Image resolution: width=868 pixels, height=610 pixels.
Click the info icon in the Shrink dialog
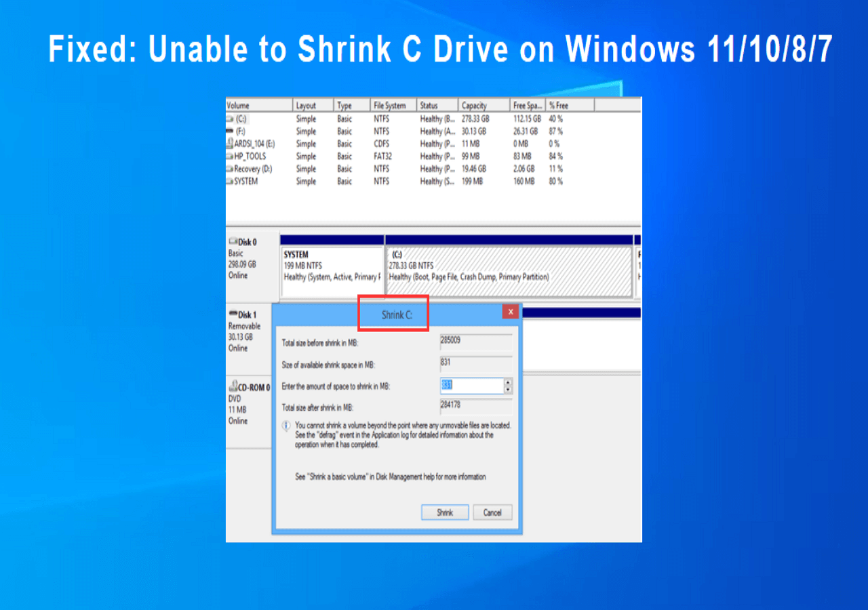coord(286,426)
